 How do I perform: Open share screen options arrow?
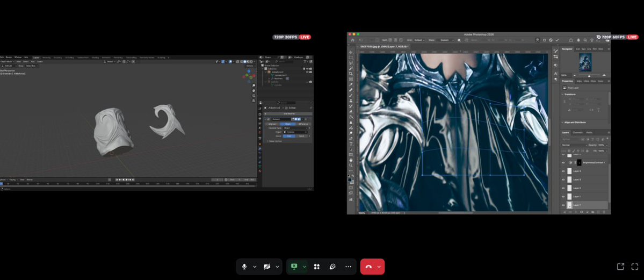point(305,267)
